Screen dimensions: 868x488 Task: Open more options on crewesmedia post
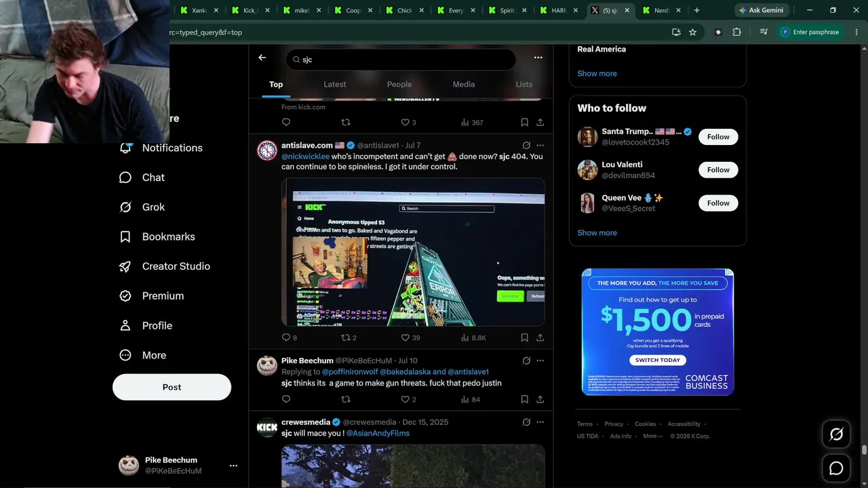pos(540,422)
